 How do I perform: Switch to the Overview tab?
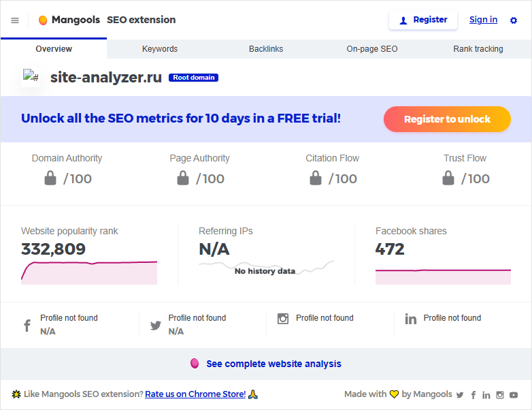coord(54,48)
